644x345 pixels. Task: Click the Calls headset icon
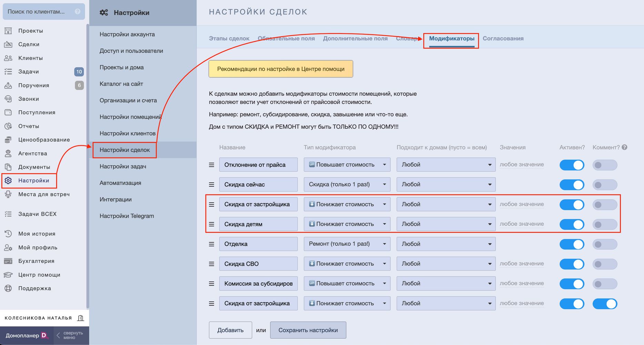point(8,99)
